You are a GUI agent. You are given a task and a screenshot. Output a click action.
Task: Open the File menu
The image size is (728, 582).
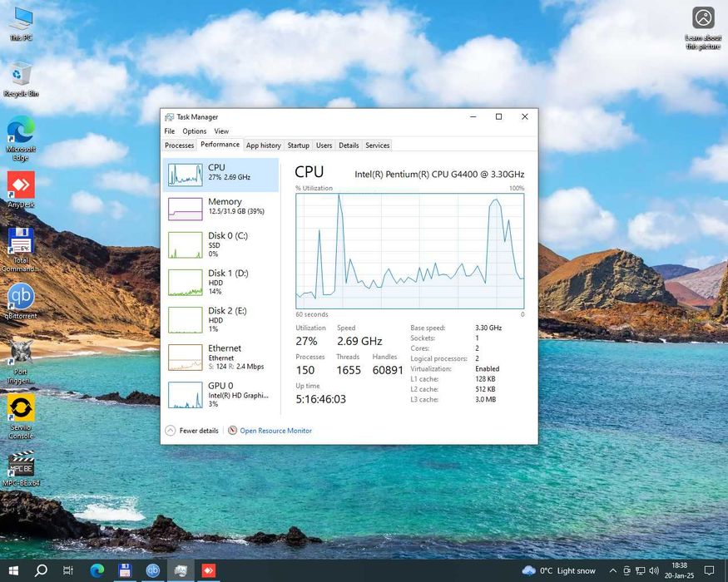coord(170,131)
